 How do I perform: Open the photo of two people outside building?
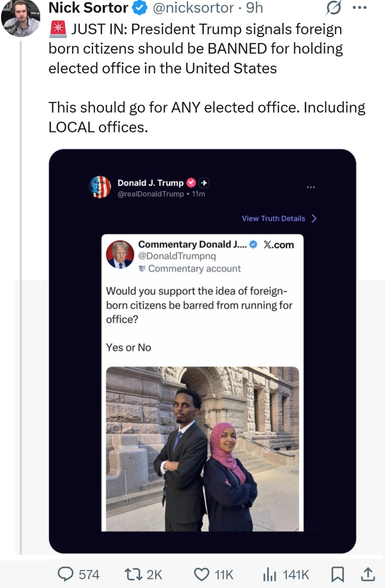click(x=202, y=449)
